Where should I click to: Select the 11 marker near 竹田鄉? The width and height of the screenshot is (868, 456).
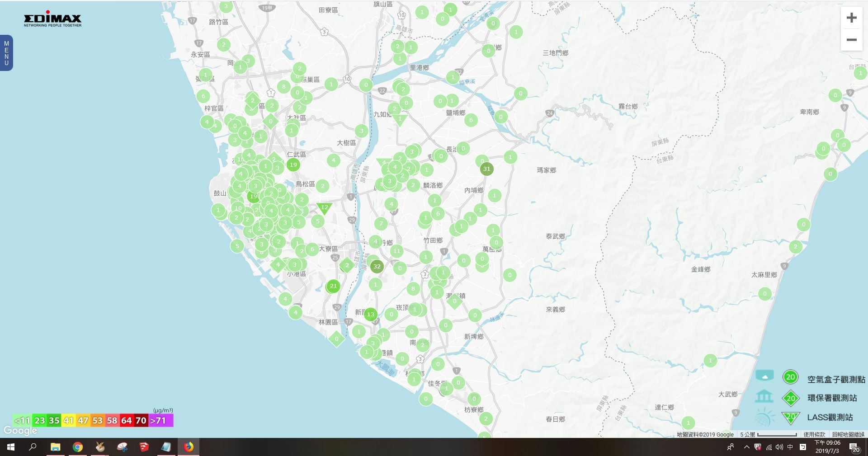(396, 251)
